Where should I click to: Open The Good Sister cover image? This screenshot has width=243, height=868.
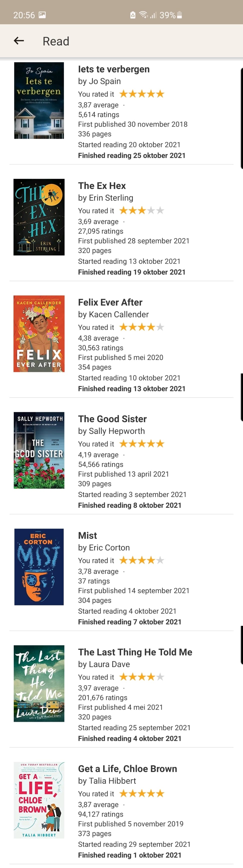[x=39, y=450]
